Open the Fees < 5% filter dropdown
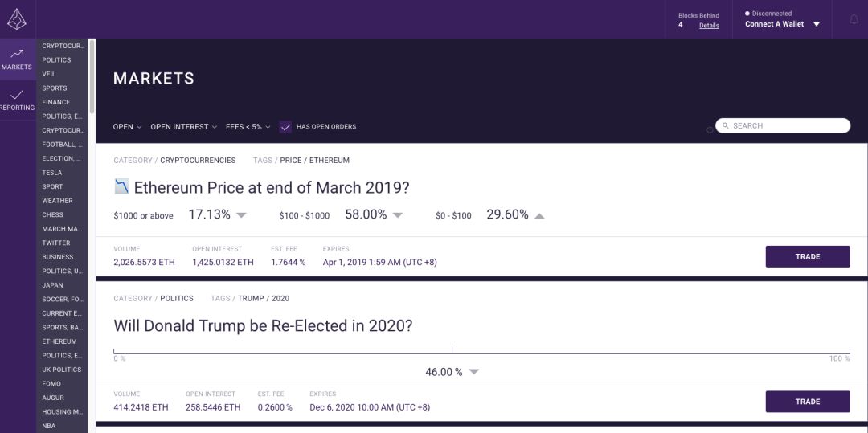 tap(248, 127)
